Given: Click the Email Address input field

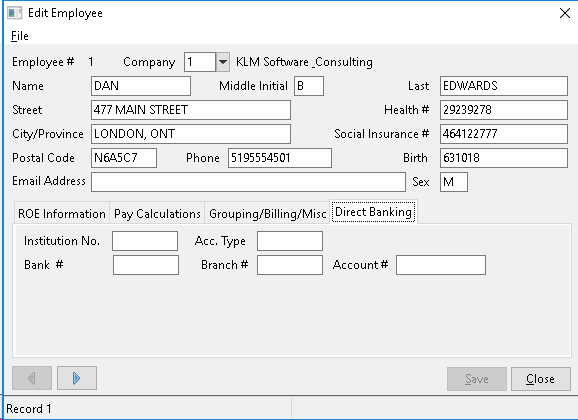Looking at the screenshot, I should (x=248, y=182).
